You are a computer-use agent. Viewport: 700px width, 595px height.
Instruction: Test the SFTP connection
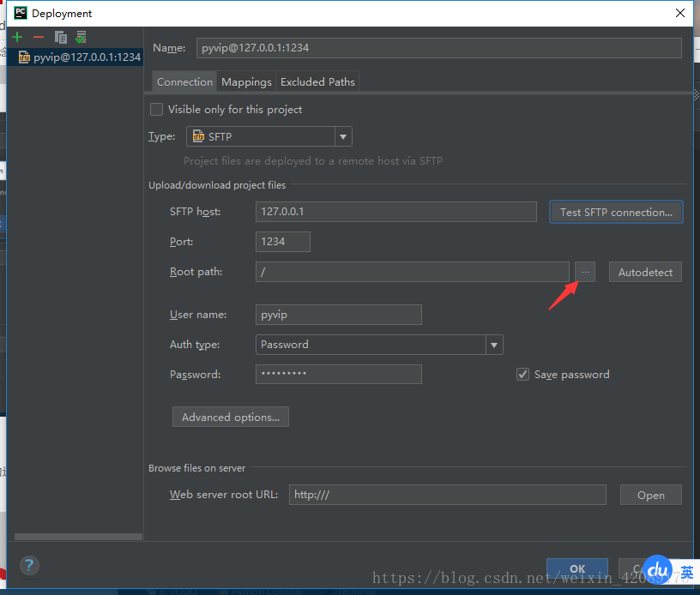click(616, 212)
